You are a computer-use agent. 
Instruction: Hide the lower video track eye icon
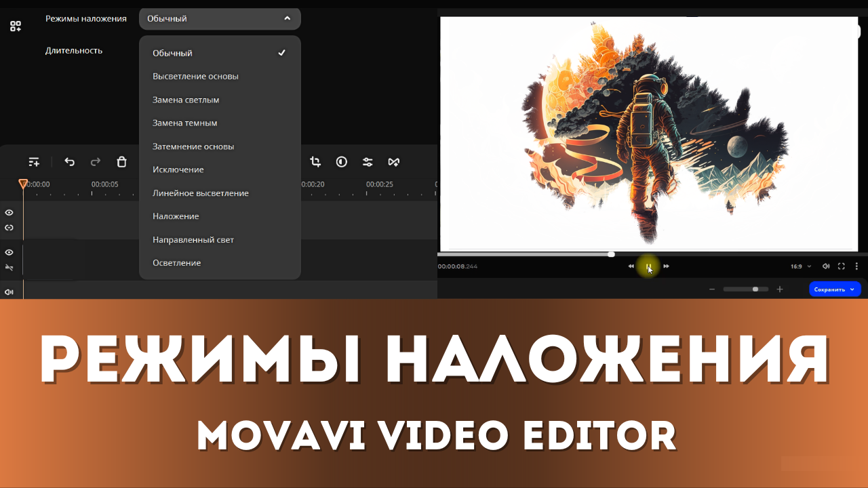coord(9,252)
